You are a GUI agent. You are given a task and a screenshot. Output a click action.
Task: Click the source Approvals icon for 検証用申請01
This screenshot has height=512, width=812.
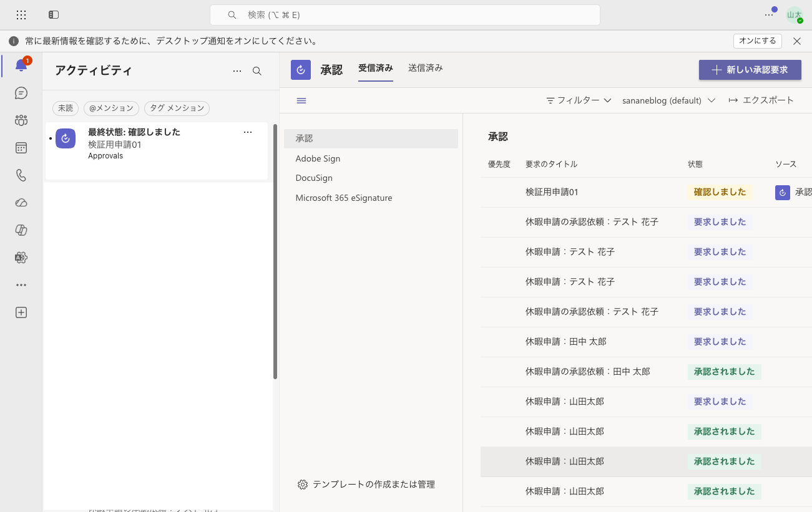tap(783, 193)
